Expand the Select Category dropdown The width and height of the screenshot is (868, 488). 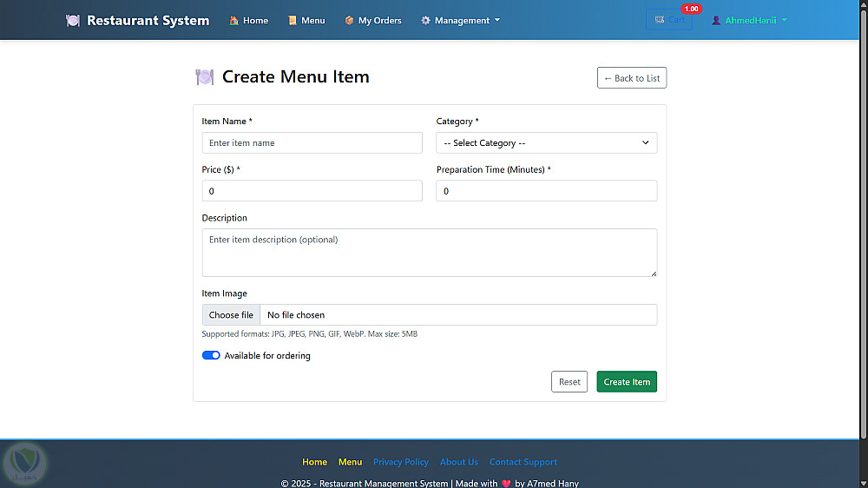pyautogui.click(x=546, y=142)
